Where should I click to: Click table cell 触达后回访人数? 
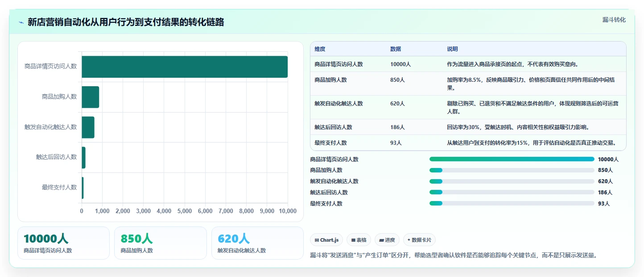[333, 127]
